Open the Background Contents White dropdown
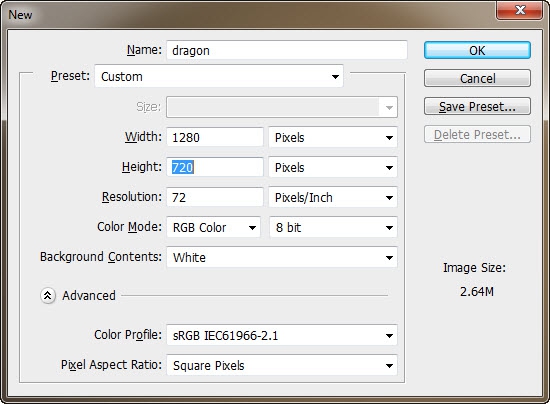 coord(282,257)
